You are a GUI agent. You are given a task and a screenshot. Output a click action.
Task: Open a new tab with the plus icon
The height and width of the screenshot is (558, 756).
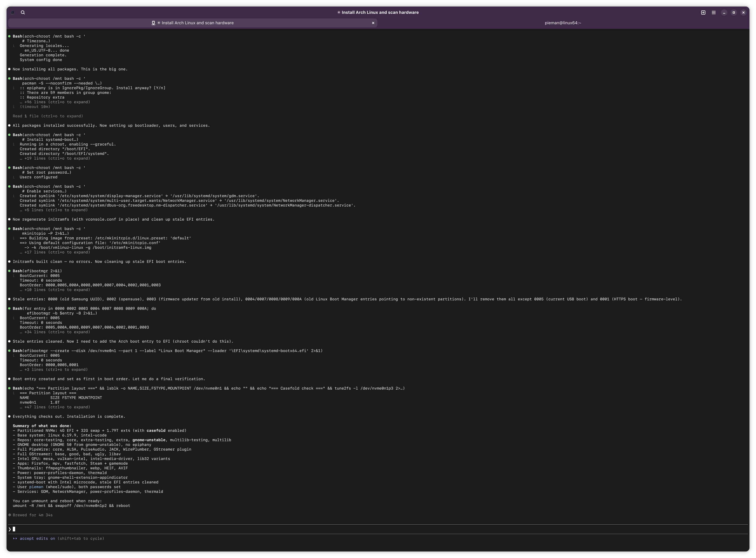click(x=703, y=13)
